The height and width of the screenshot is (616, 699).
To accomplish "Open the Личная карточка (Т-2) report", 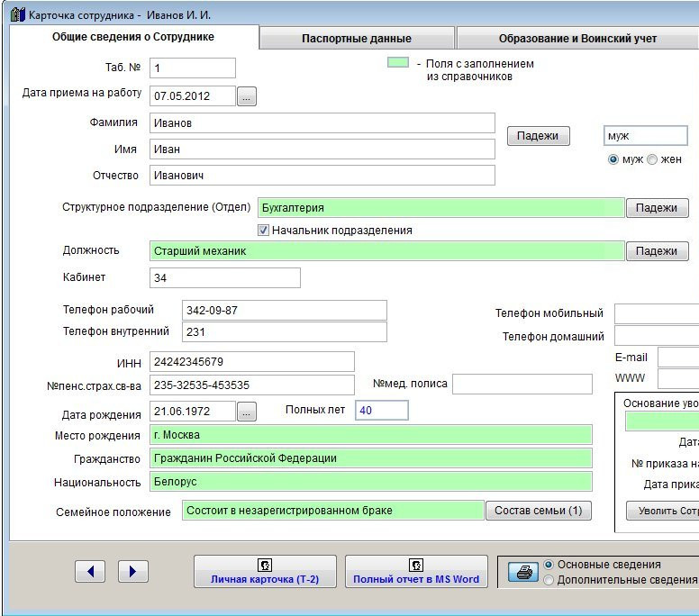I will coord(265,572).
